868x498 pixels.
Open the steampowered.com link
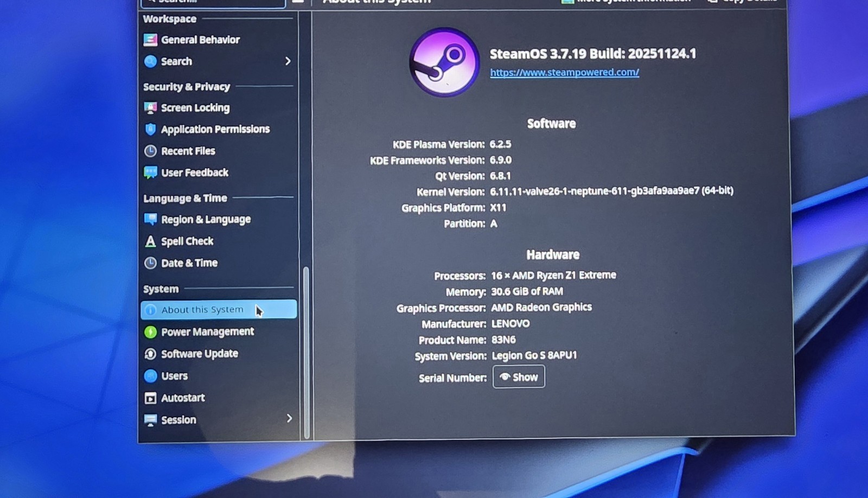564,72
